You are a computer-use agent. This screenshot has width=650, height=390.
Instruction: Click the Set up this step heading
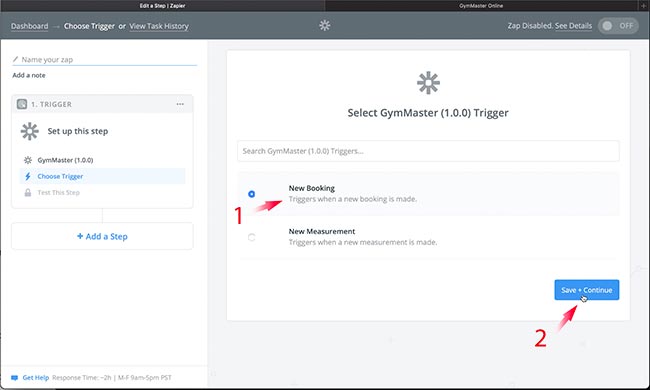tap(78, 131)
